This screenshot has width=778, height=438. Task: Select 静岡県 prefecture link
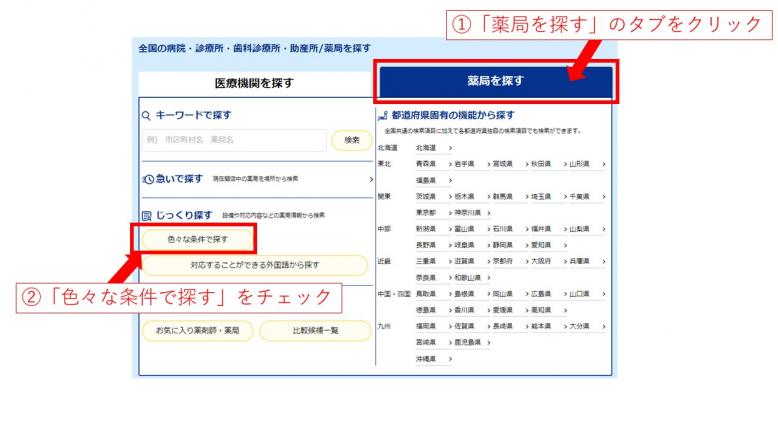(x=511, y=246)
